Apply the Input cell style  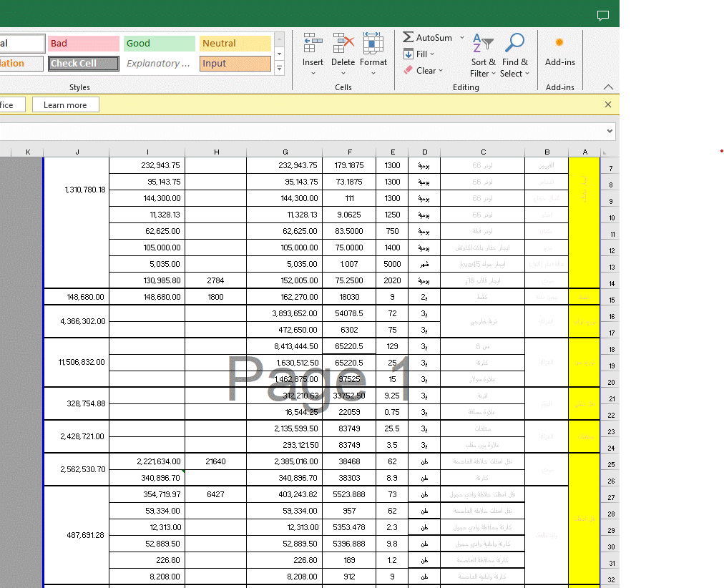[x=235, y=63]
